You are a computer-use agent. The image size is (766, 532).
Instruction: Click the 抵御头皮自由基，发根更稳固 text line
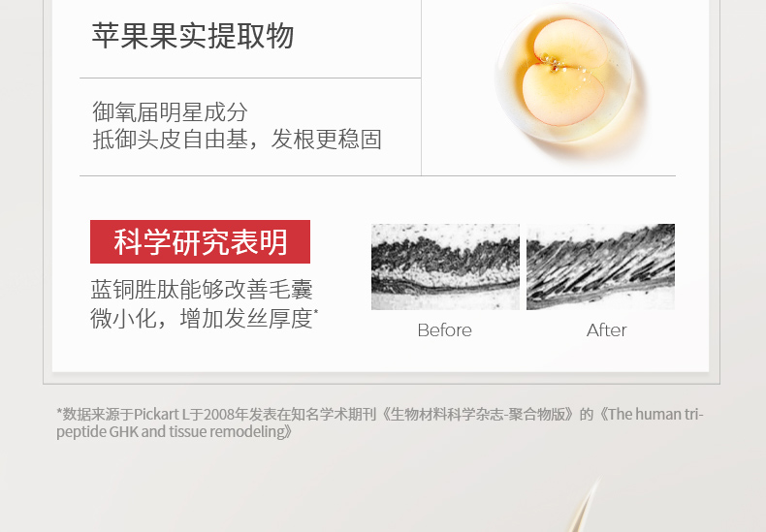point(237,140)
